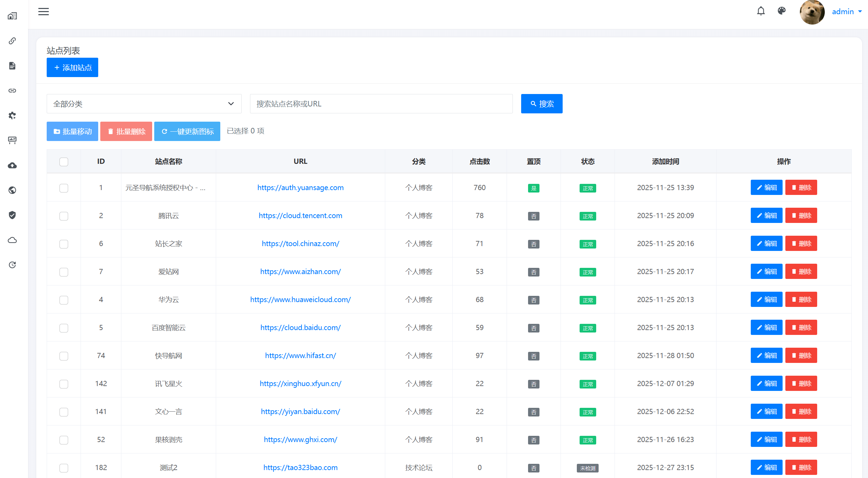Open the puzzle plugin sidebar icon
Screen dimensions: 868x478
12,115
